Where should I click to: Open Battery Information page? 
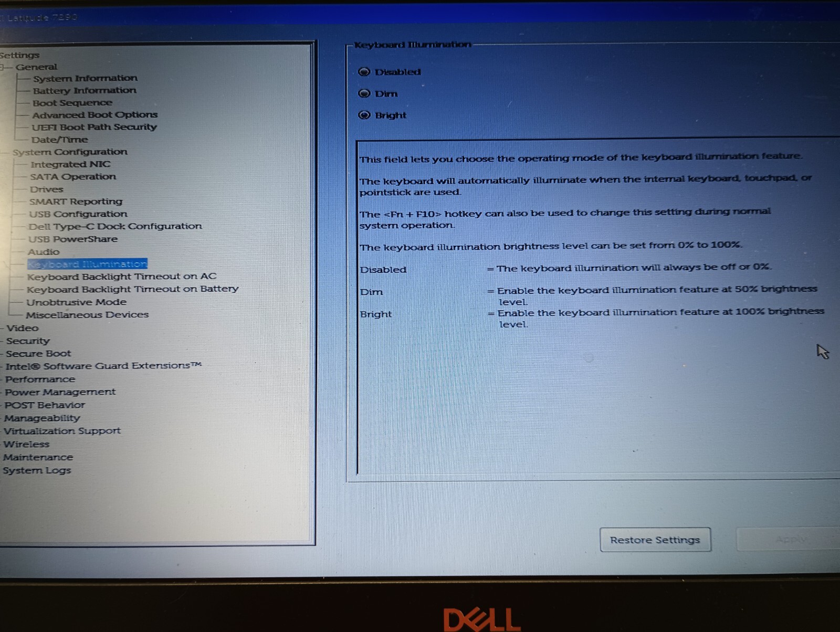[x=84, y=90]
